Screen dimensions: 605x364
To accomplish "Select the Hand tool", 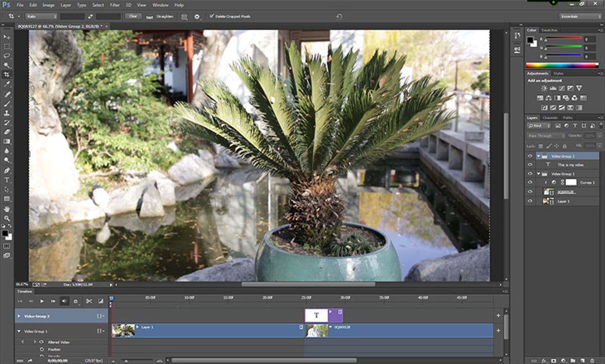I will [7, 209].
